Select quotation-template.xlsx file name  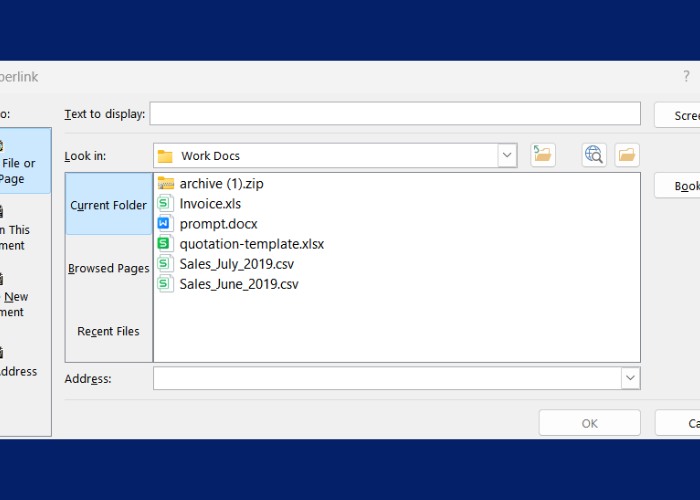pos(252,244)
